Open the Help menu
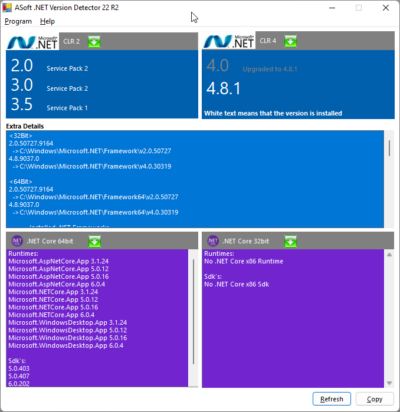 pyautogui.click(x=47, y=21)
